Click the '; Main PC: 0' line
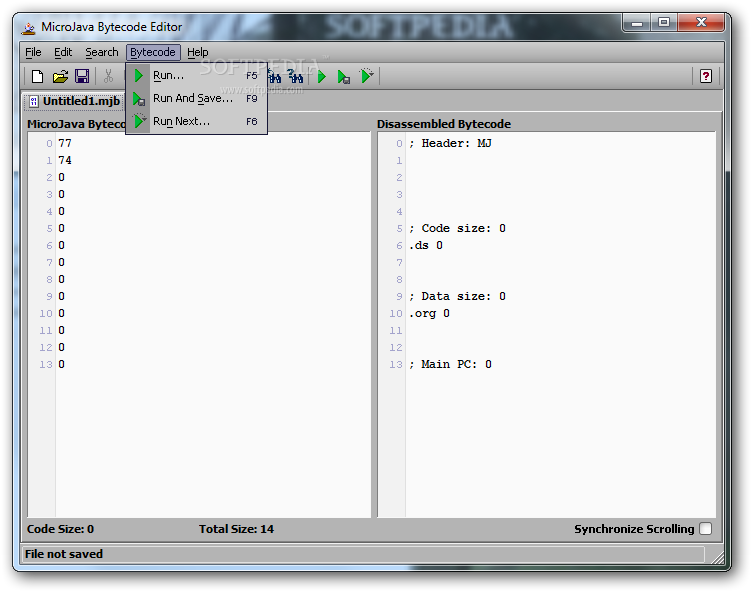This screenshot has height=592, width=752. coord(450,365)
